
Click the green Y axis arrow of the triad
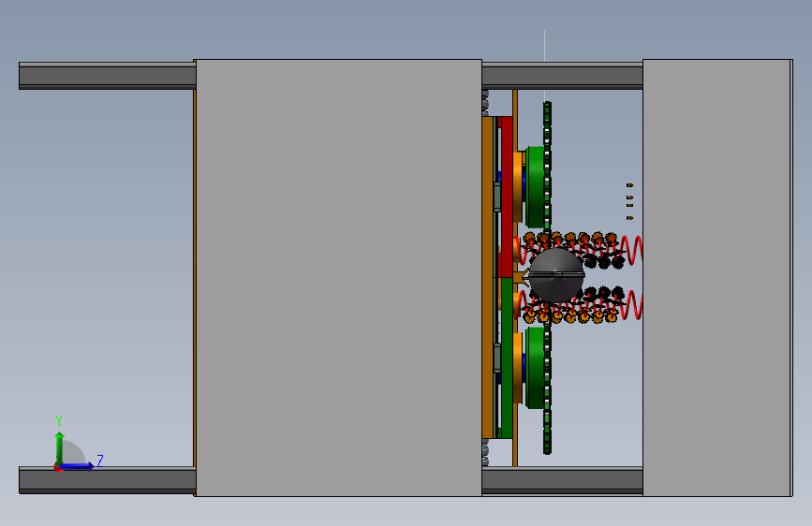pyautogui.click(x=60, y=447)
